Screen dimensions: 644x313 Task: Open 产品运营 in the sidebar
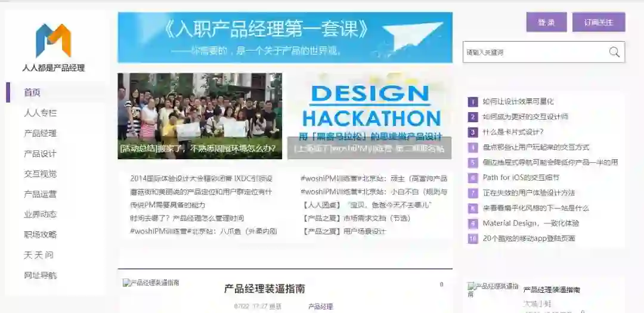pyautogui.click(x=41, y=194)
